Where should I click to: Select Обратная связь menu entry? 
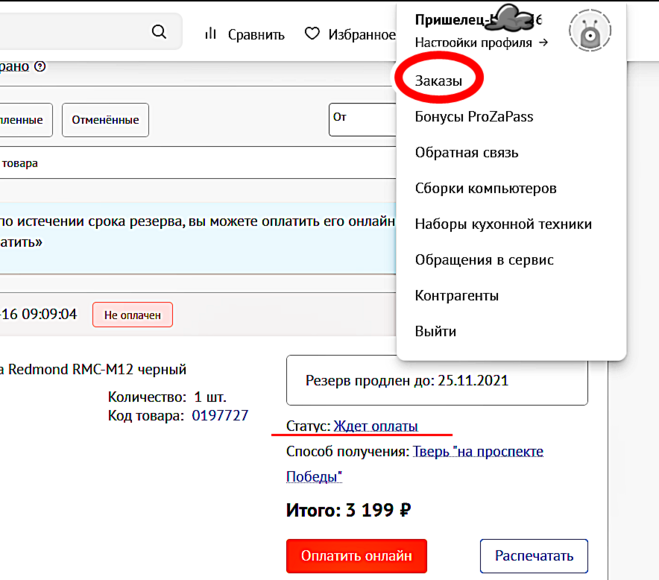point(466,153)
